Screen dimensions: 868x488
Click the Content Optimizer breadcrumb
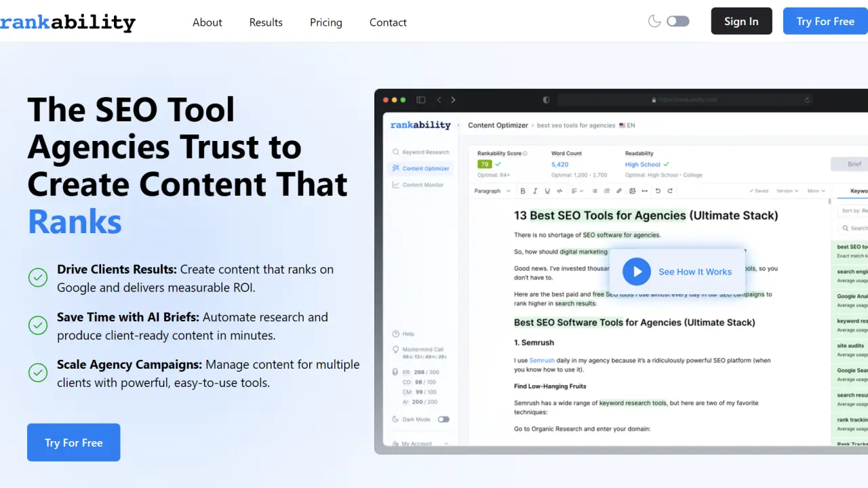tap(498, 125)
